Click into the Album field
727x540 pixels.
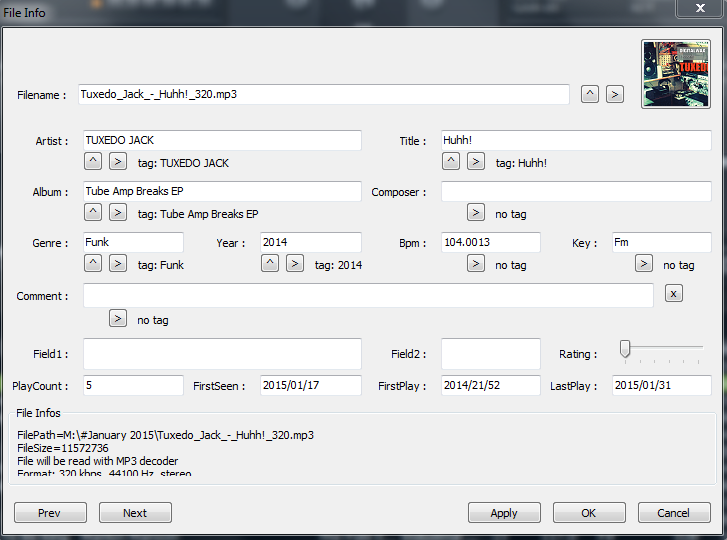222,191
